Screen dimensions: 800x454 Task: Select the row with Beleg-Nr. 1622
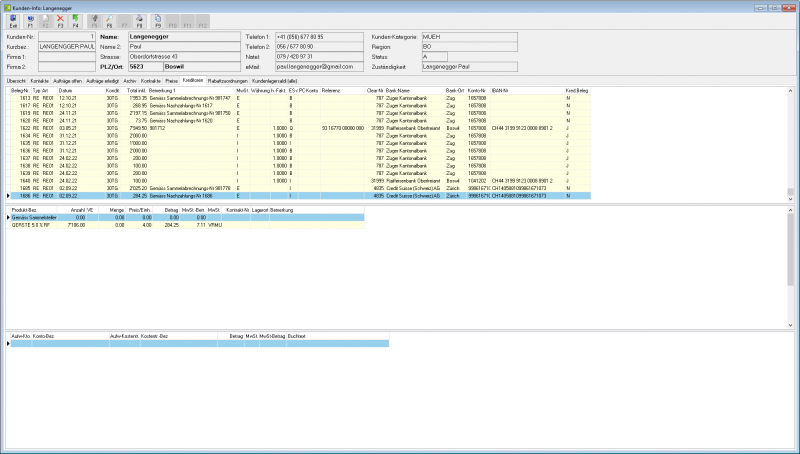[x=300, y=128]
